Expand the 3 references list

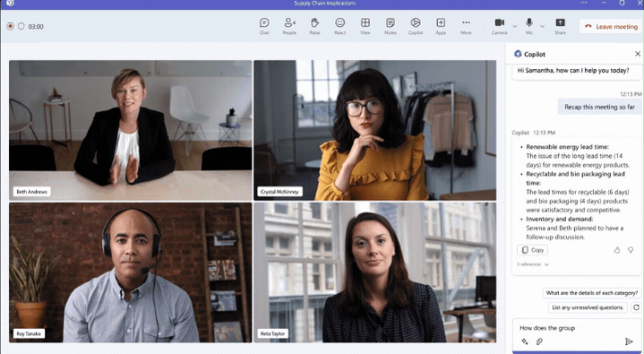click(533, 264)
